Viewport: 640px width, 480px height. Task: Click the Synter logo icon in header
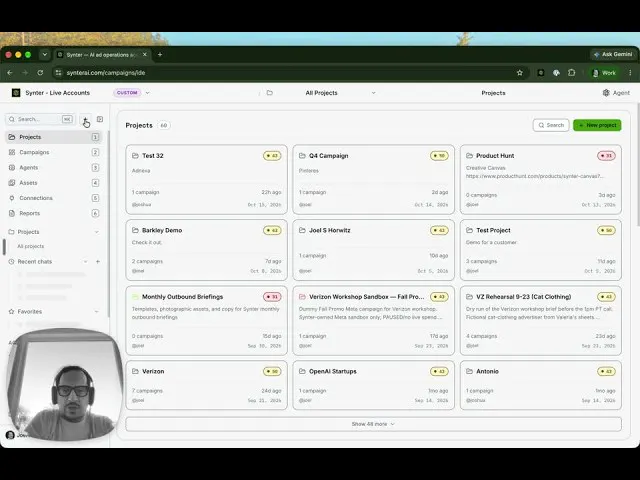(16, 93)
